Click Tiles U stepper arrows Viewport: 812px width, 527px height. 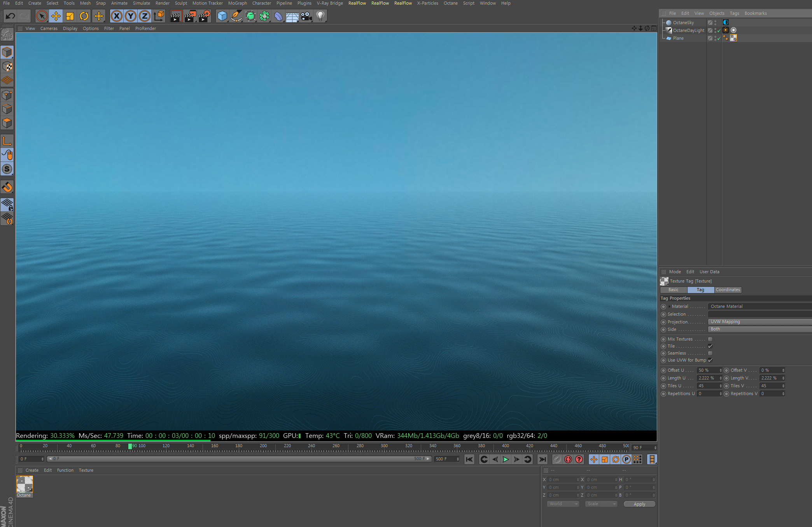point(721,386)
